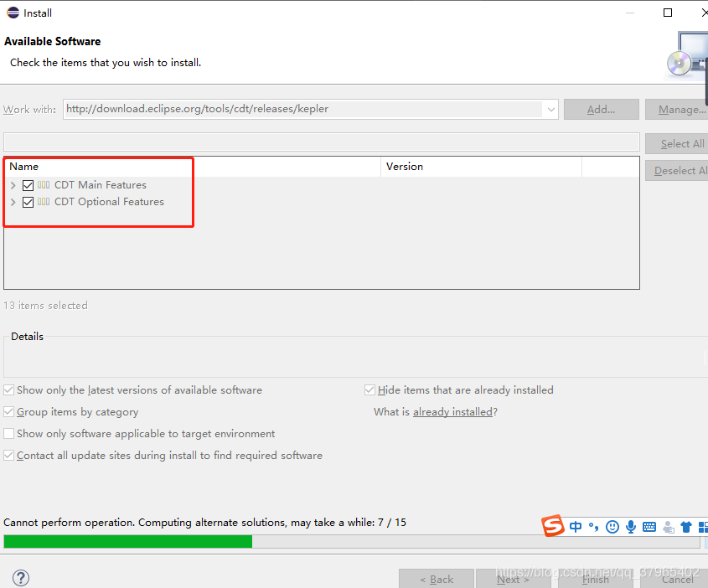Image resolution: width=708 pixels, height=588 pixels.
Task: Open the shirt-shaped skin icon
Action: coord(686,527)
